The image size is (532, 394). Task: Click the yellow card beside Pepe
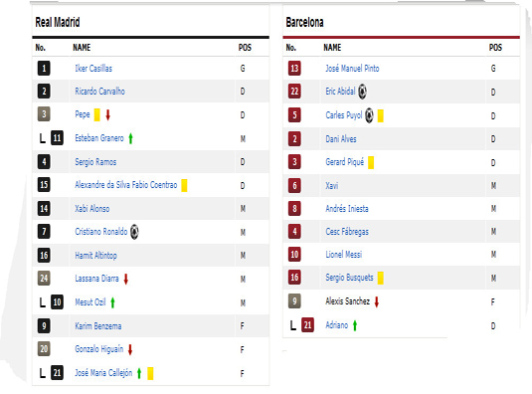[97, 114]
